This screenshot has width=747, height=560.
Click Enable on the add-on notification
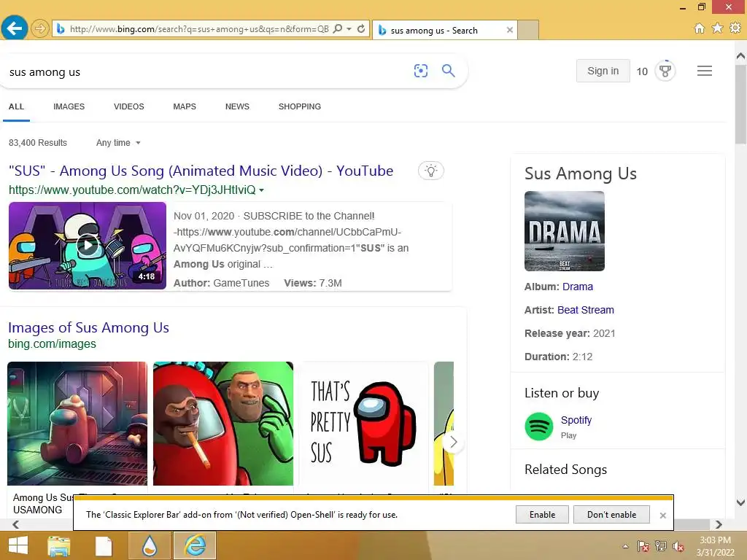542,515
